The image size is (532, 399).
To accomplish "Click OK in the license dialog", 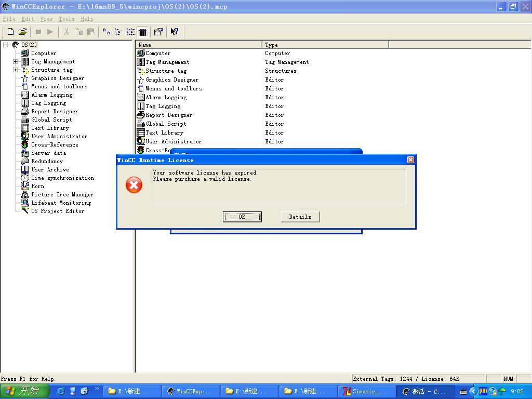I will 242,217.
